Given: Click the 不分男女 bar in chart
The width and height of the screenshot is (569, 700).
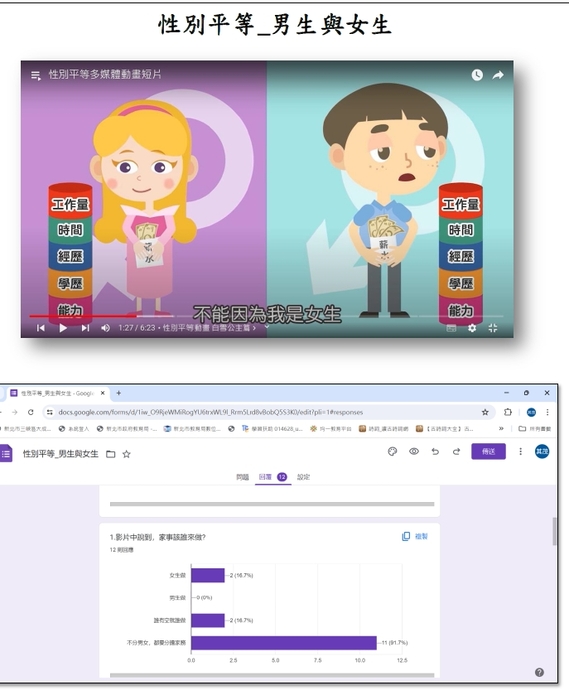Looking at the screenshot, I should pyautogui.click(x=284, y=643).
